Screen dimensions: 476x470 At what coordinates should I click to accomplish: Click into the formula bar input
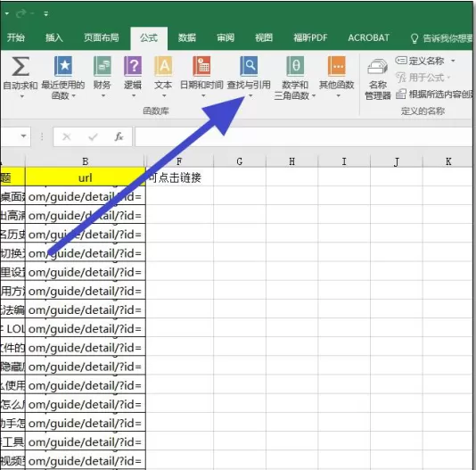click(304, 136)
